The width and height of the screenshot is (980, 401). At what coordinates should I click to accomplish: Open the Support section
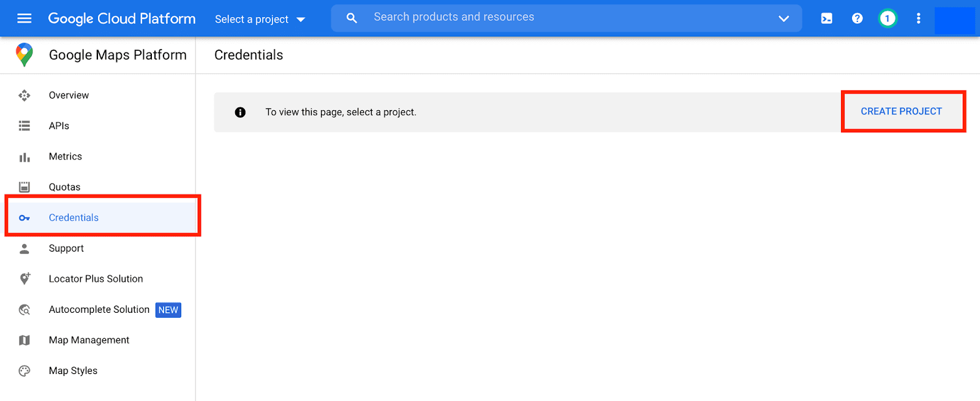tap(66, 248)
